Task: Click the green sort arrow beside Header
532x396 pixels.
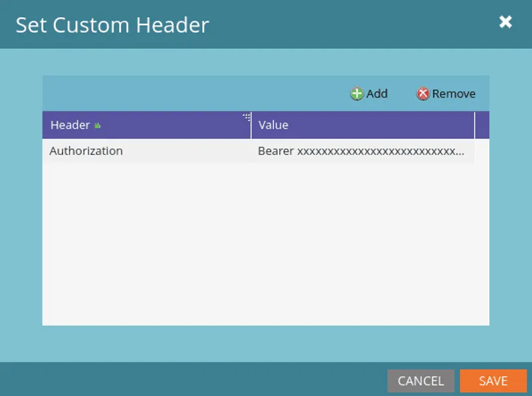Action: click(97, 125)
